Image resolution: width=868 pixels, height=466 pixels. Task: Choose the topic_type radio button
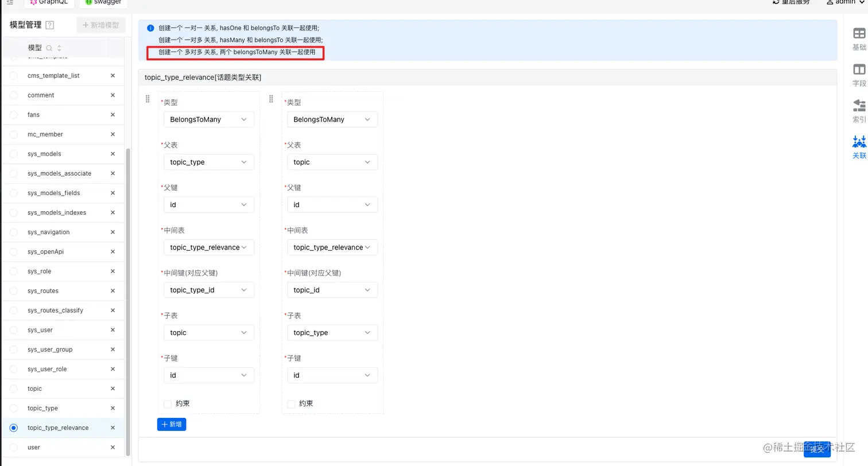point(14,408)
